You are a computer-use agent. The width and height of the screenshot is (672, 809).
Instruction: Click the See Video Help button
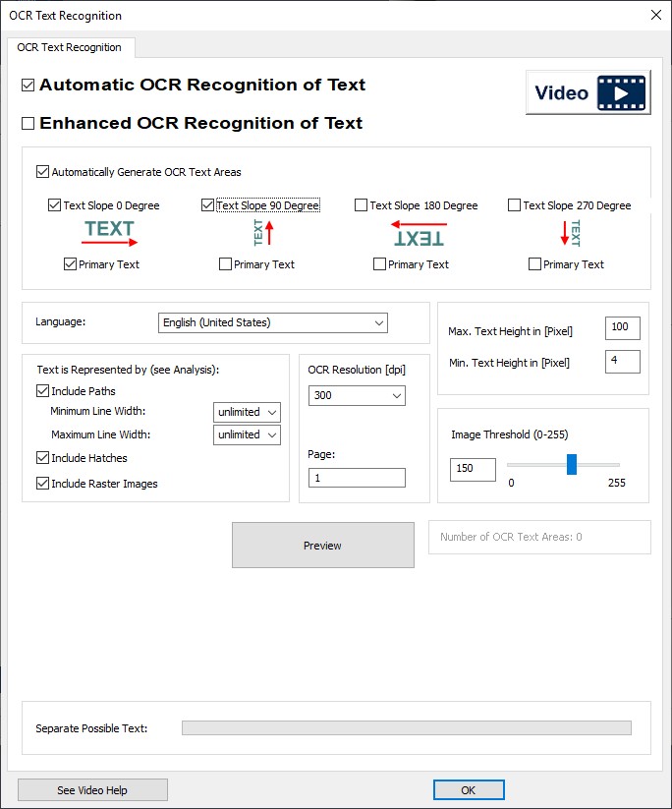pos(92,790)
